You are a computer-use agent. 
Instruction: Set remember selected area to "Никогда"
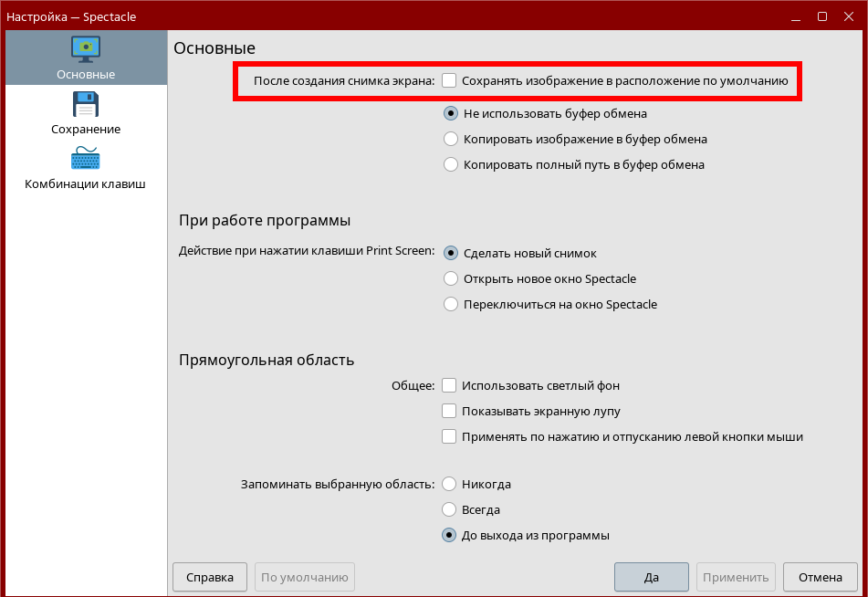coord(450,484)
